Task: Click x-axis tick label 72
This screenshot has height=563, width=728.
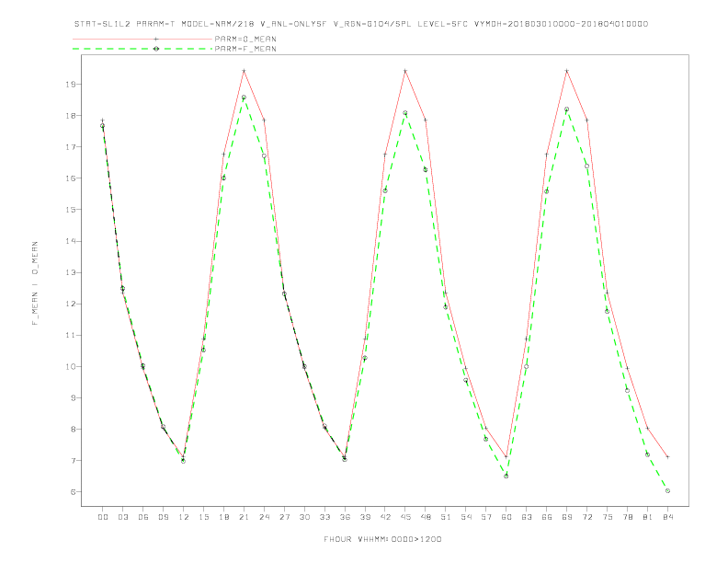Action: pyautogui.click(x=587, y=517)
